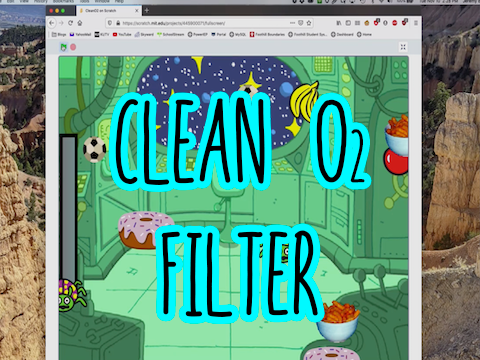Open a new browser tab with plus
The width and height of the screenshot is (480, 360).
146,11
